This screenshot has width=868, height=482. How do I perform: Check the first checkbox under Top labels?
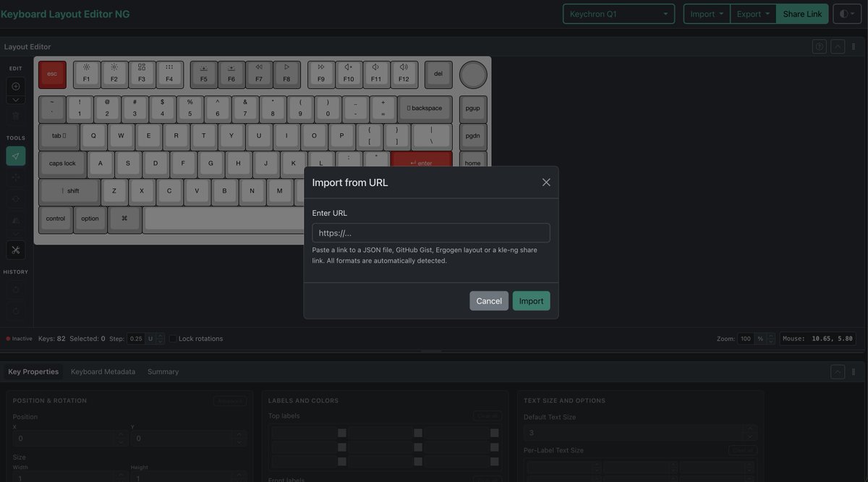344,431
